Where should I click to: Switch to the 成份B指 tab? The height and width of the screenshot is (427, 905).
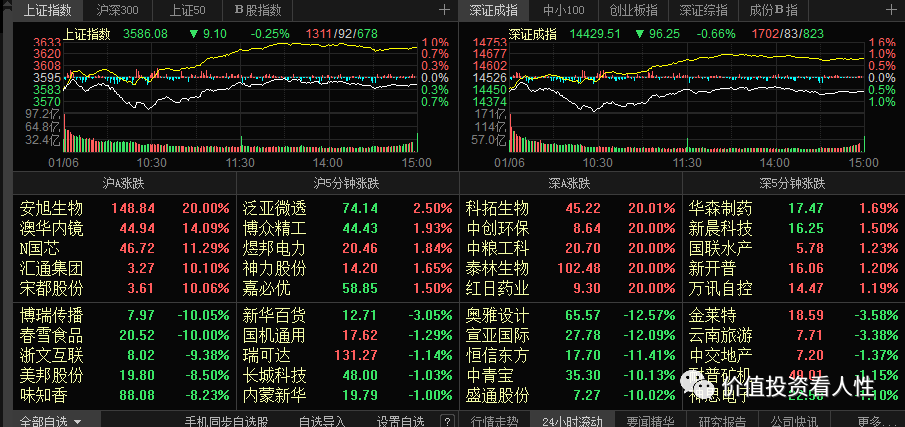[x=773, y=10]
